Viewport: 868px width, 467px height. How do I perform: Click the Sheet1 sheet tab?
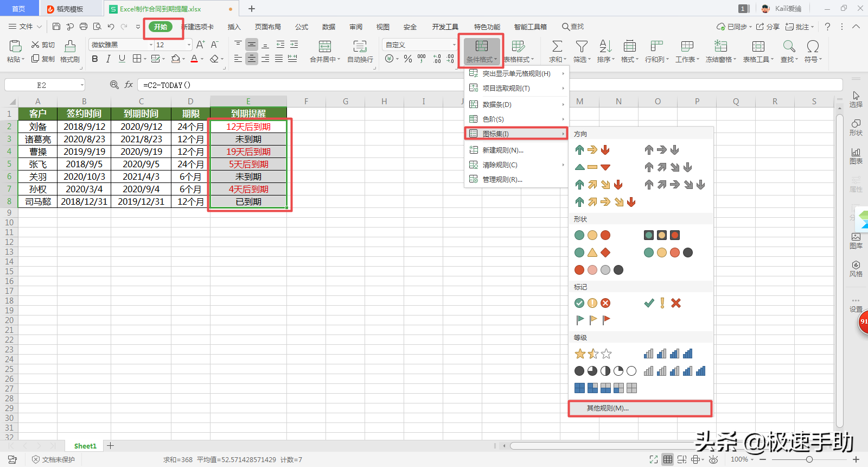[85, 446]
